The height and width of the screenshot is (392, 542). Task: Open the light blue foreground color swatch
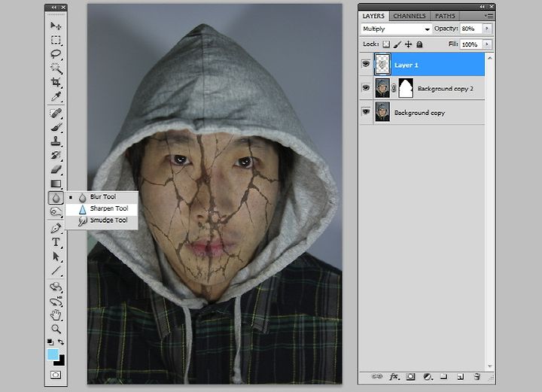52,354
